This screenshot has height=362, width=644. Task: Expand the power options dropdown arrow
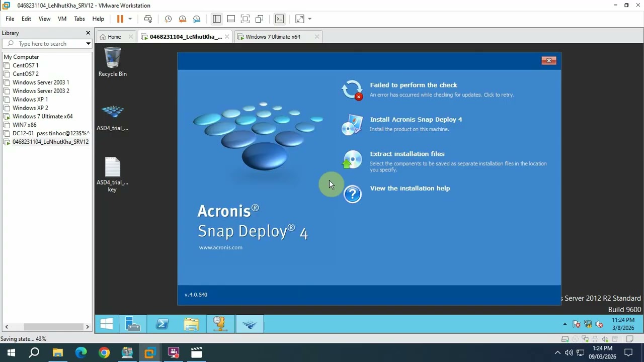click(130, 19)
